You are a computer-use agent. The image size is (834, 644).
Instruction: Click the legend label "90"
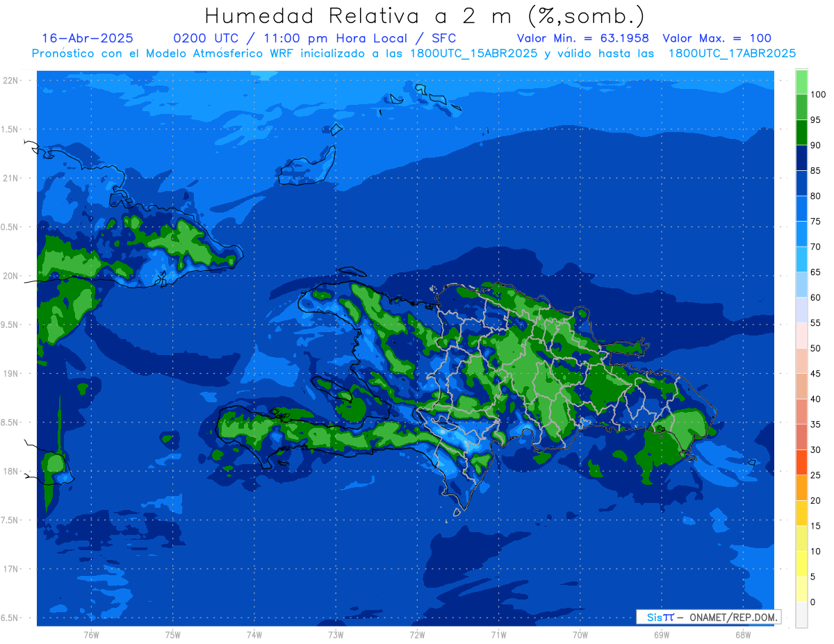tap(815, 145)
